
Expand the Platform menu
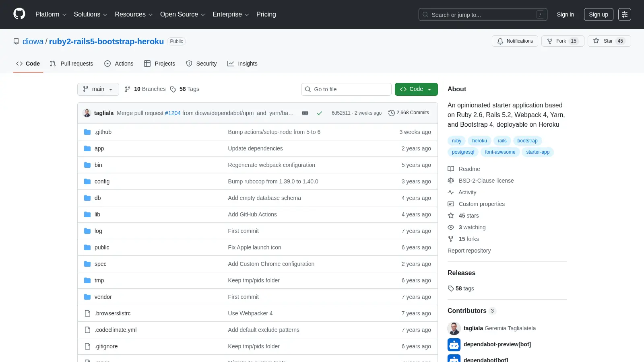coord(51,14)
